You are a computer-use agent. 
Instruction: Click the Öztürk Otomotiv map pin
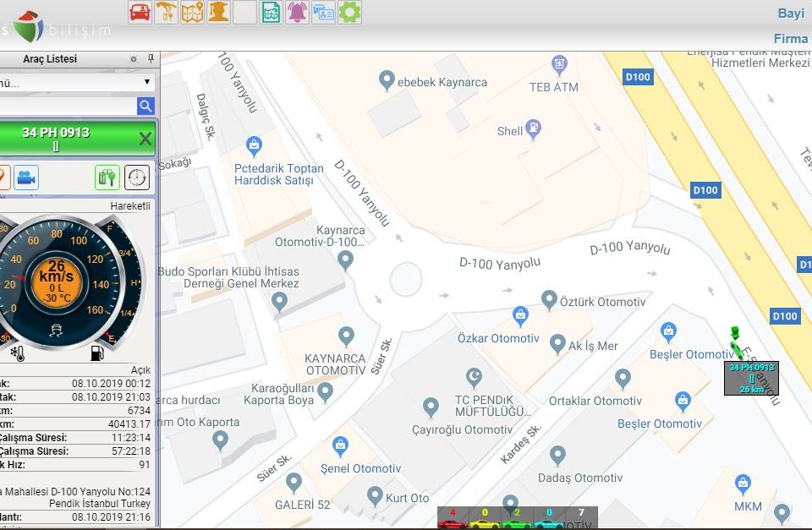(549, 300)
